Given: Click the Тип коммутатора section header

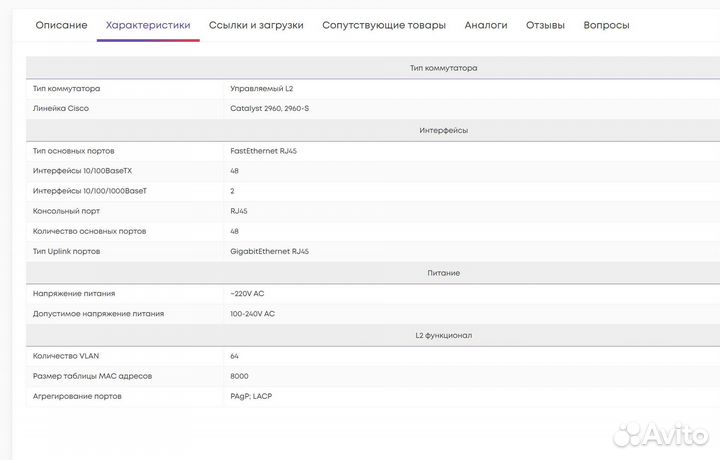Looking at the screenshot, I should pyautogui.click(x=444, y=68).
